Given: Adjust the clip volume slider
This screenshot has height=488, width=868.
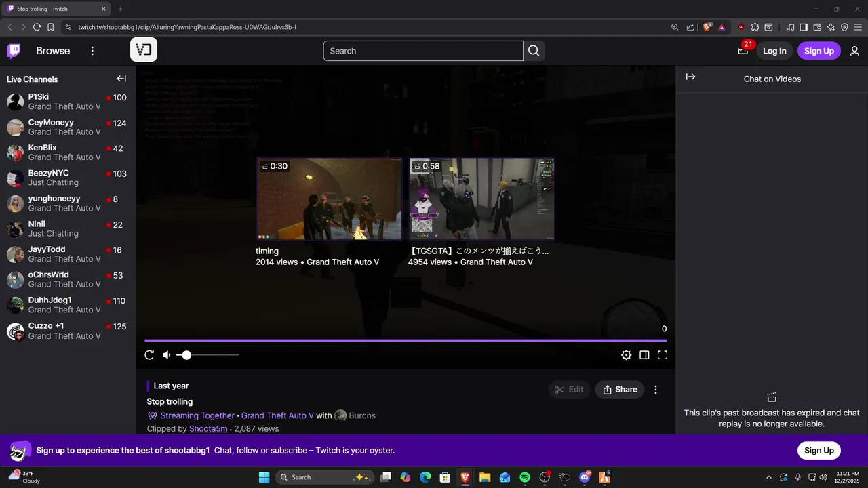Looking at the screenshot, I should click(x=208, y=355).
